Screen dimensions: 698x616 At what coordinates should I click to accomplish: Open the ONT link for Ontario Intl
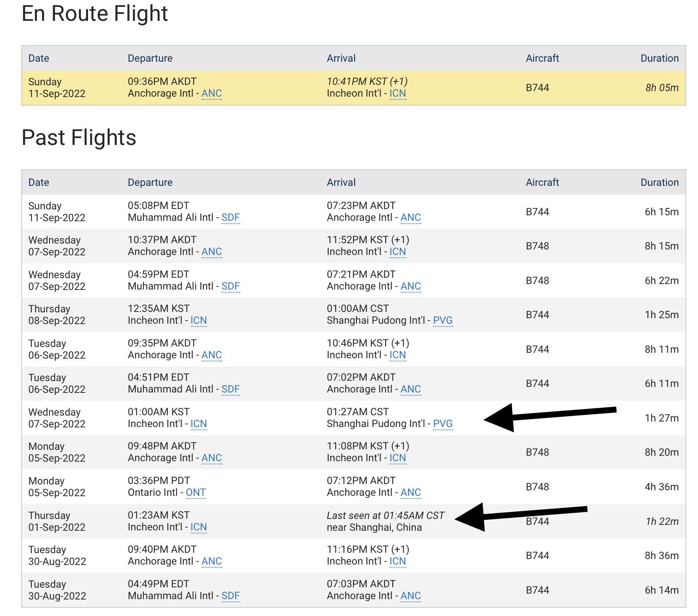(195, 493)
